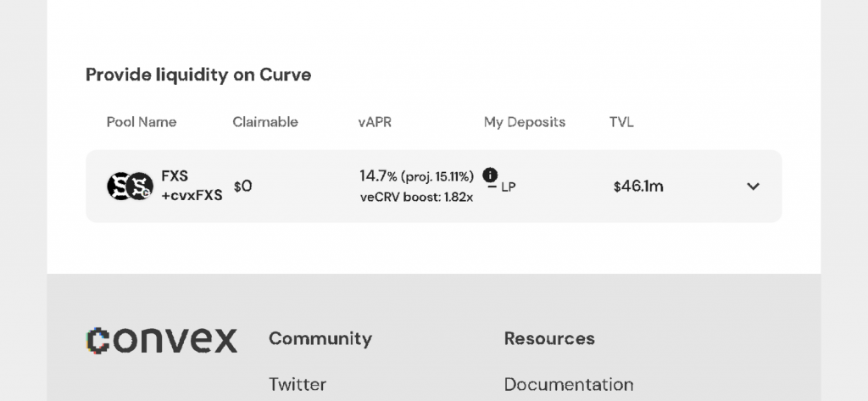Click the Community footer heading
Image resolution: width=868 pixels, height=401 pixels.
320,339
